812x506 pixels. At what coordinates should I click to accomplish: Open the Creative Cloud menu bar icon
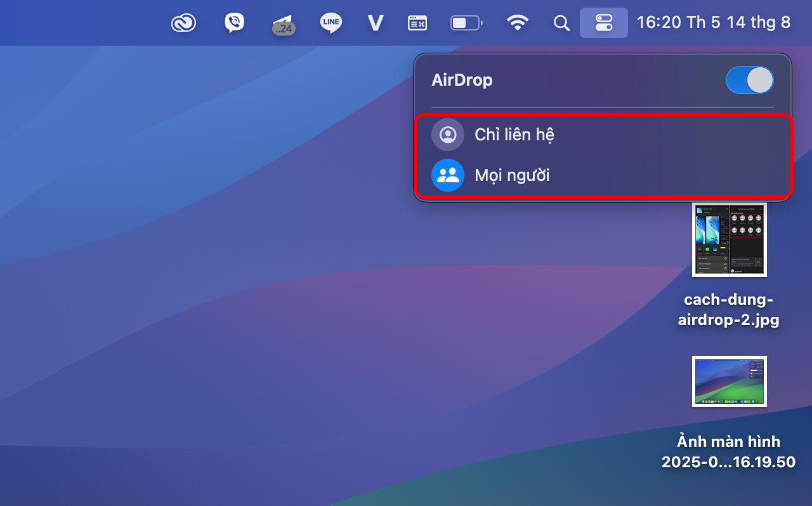183,23
